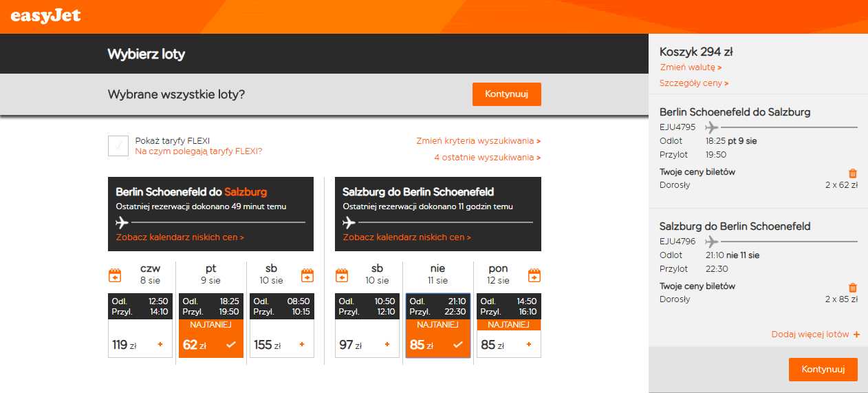The width and height of the screenshot is (868, 393).
Task: Click Koszyk 294 zł basket total
Action: pos(696,52)
